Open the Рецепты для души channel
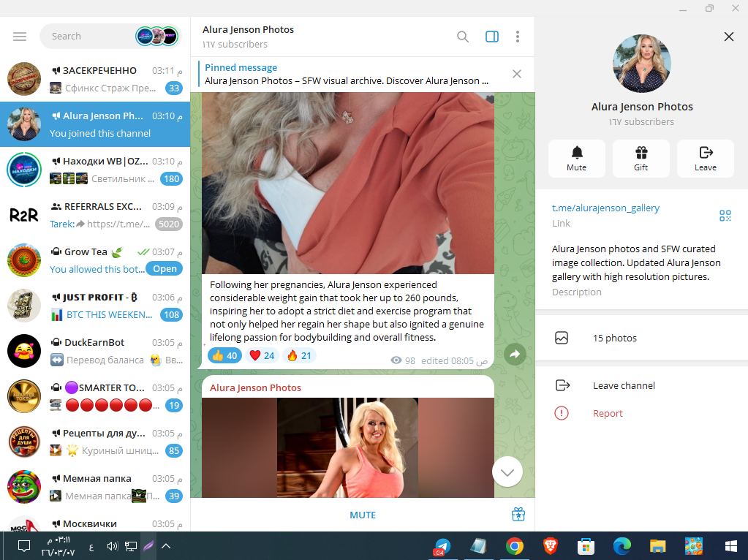This screenshot has width=748, height=560. pyautogui.click(x=95, y=442)
